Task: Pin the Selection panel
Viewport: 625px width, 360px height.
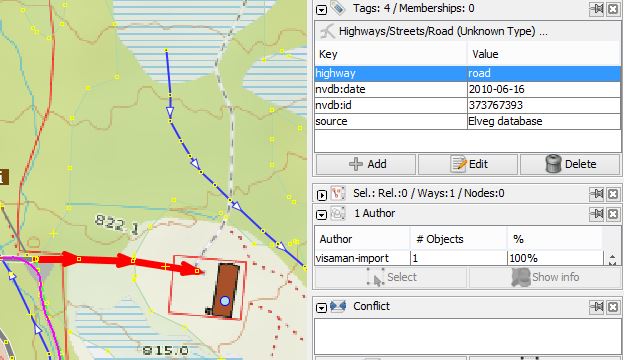Action: coord(596,194)
